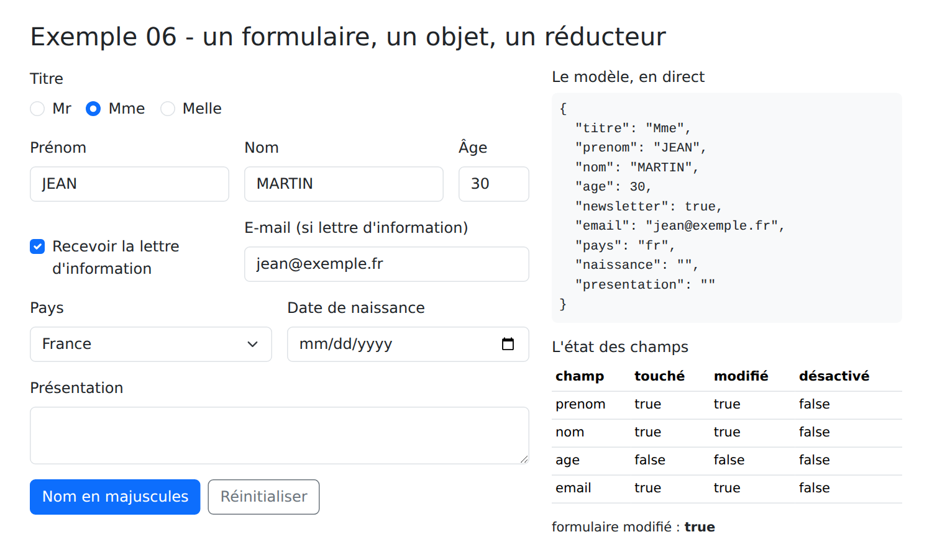932x560 pixels.
Task: Click the Date de naissance field
Action: coord(408,344)
